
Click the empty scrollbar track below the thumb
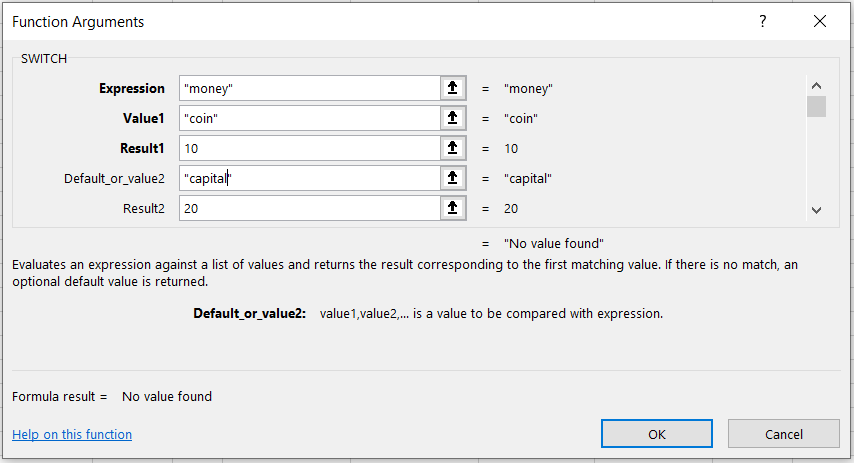tap(816, 160)
